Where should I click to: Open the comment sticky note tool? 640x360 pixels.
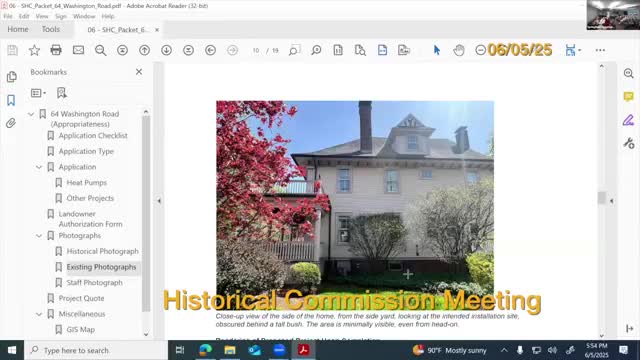click(628, 96)
